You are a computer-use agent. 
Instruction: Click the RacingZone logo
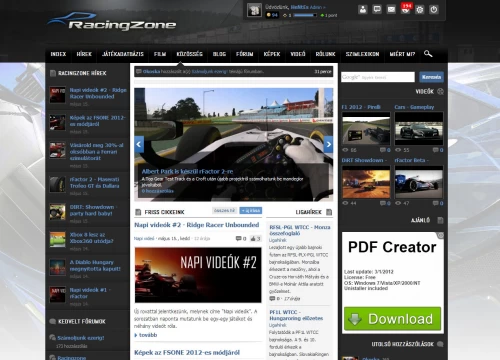[x=112, y=22]
